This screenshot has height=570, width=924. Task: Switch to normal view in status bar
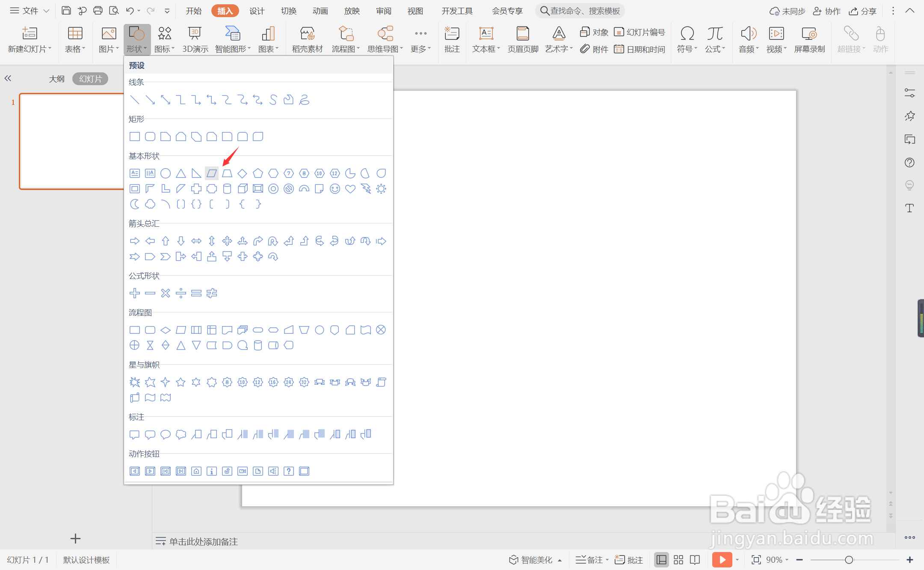pyautogui.click(x=661, y=560)
